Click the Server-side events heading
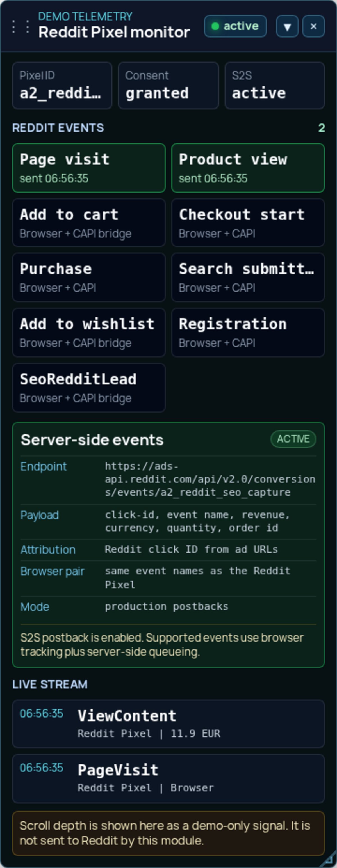This screenshot has width=337, height=868. pyautogui.click(x=92, y=440)
